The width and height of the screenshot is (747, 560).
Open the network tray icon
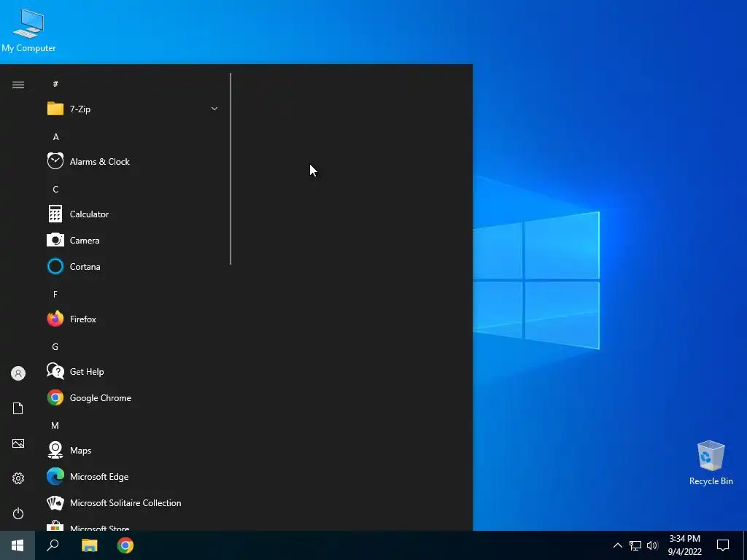[x=635, y=545]
